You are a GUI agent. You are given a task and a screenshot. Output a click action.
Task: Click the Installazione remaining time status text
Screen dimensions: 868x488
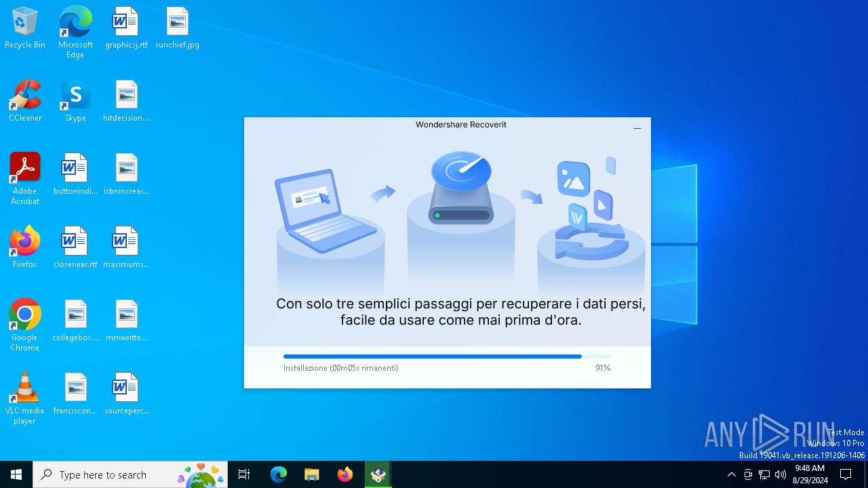click(x=341, y=368)
